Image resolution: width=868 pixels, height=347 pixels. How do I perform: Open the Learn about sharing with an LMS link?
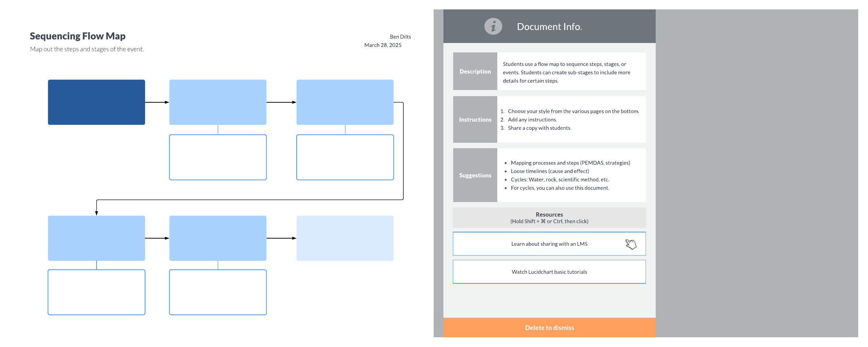[x=549, y=244]
